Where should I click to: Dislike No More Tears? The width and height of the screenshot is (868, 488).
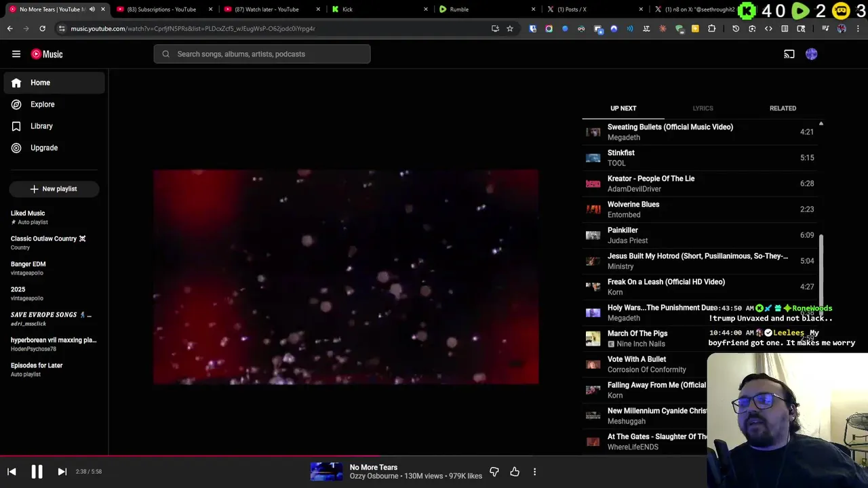pyautogui.click(x=494, y=472)
